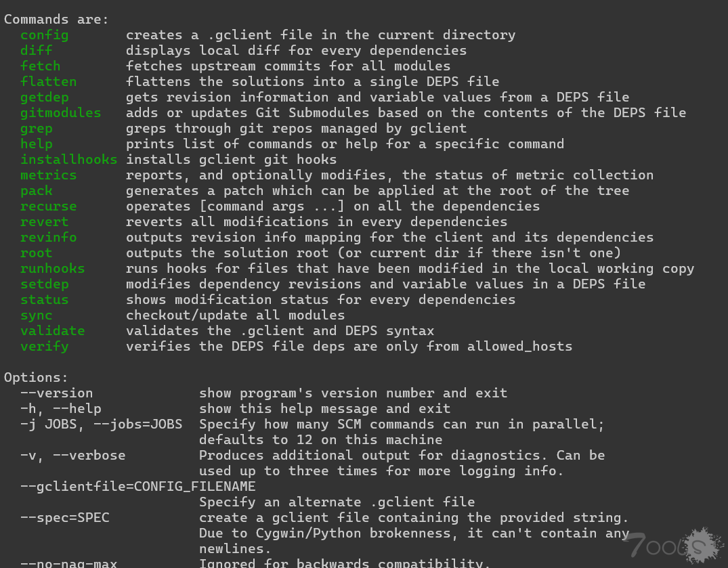Select the 'runhooks' command name
The image size is (728, 568).
click(52, 268)
